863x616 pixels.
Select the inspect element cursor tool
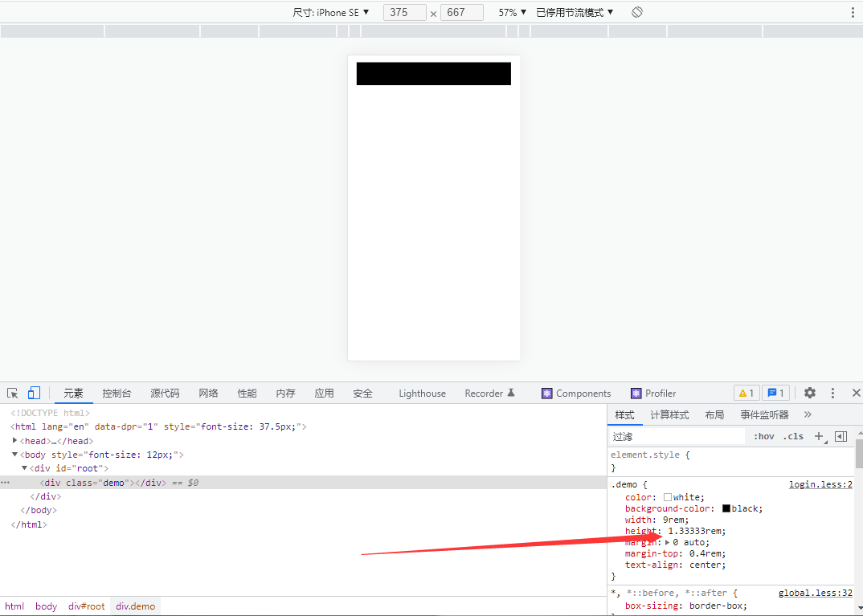pos(12,392)
